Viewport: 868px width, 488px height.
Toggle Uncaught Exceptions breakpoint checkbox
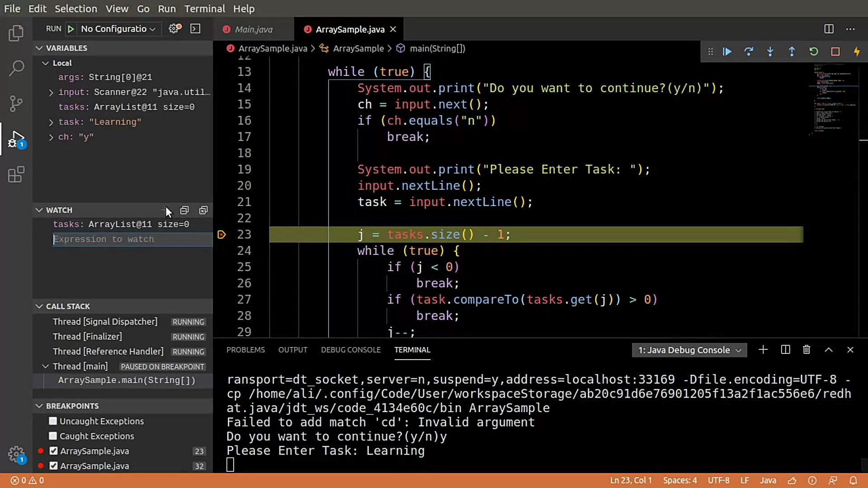click(53, 421)
